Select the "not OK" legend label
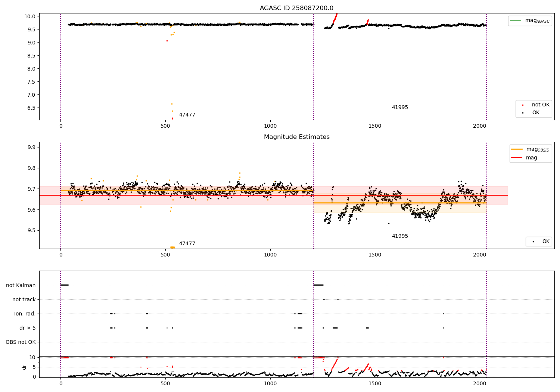This screenshot has width=560, height=392. 541,105
